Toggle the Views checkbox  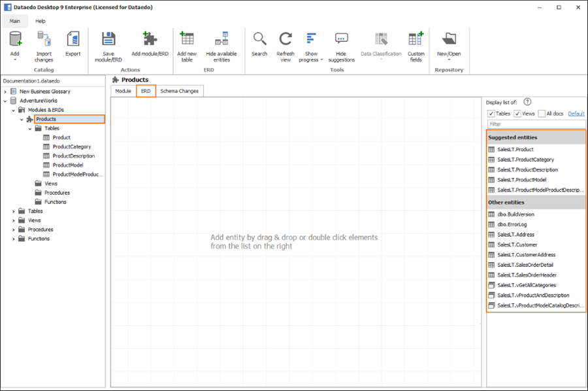[x=517, y=114]
